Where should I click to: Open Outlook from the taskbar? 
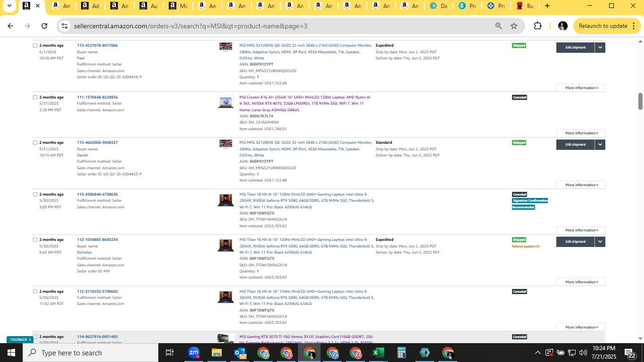coord(239,353)
